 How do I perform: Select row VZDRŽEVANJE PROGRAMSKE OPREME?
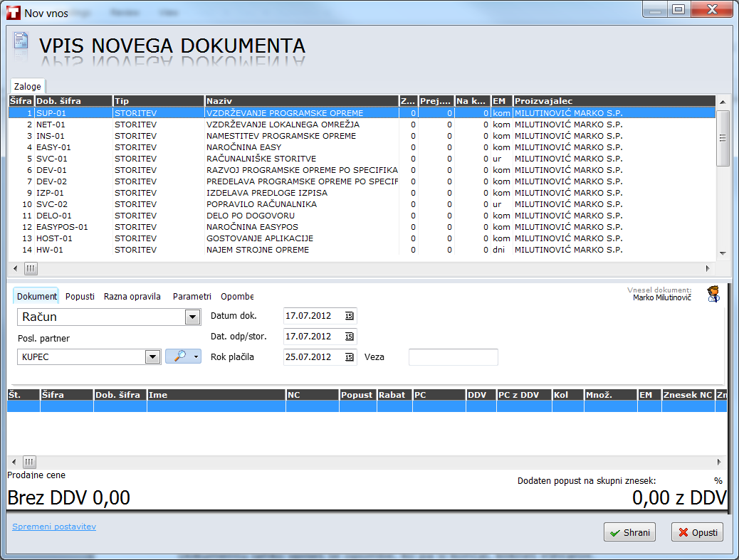point(362,113)
